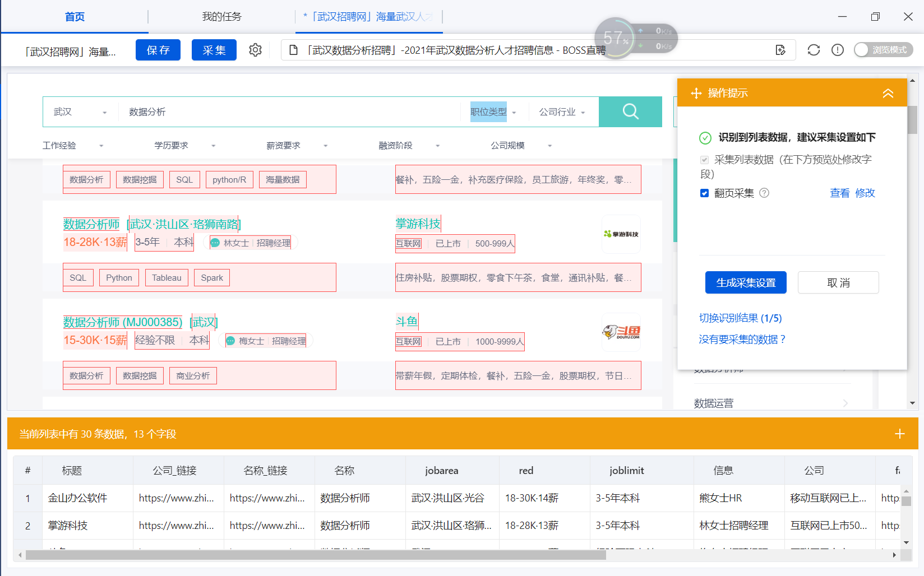Click the 采集列表数据 checkbox
The width and height of the screenshot is (924, 576).
point(705,160)
